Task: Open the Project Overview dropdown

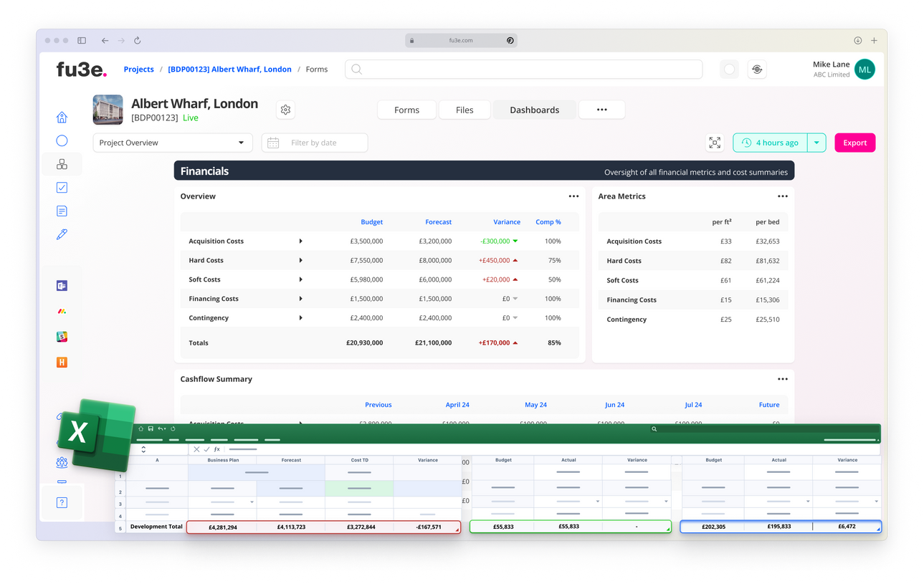Action: click(x=172, y=143)
